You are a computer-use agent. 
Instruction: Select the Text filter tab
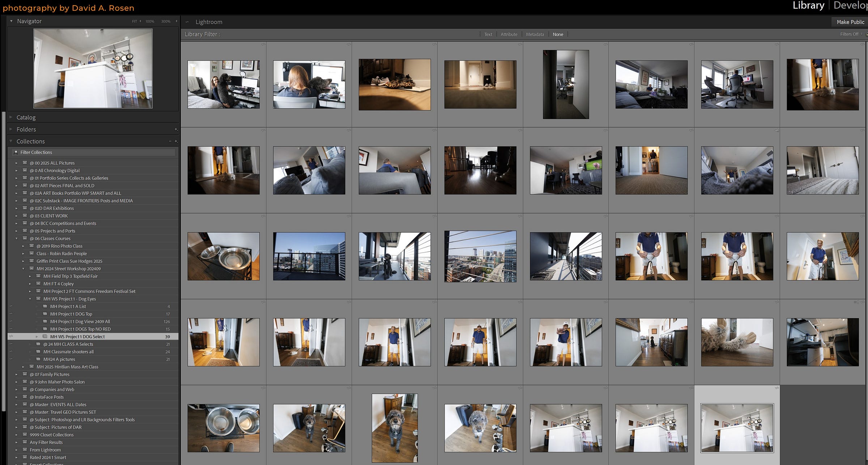[488, 34]
